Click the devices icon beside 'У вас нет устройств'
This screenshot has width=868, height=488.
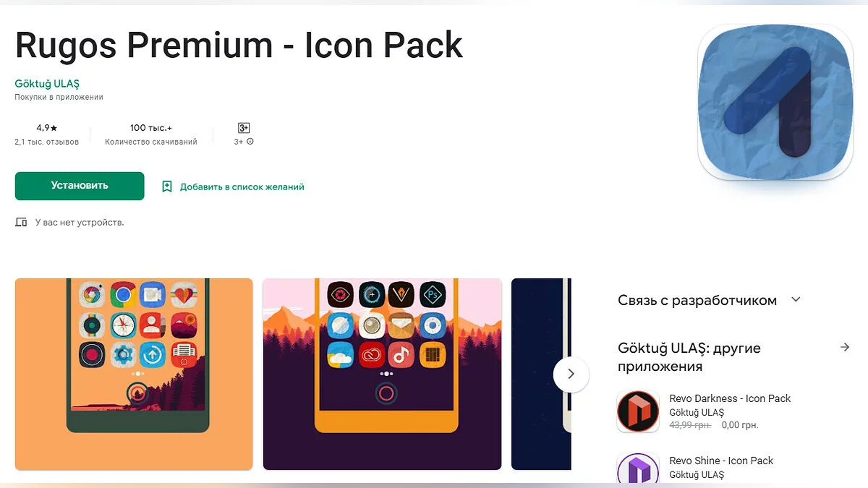click(x=21, y=222)
